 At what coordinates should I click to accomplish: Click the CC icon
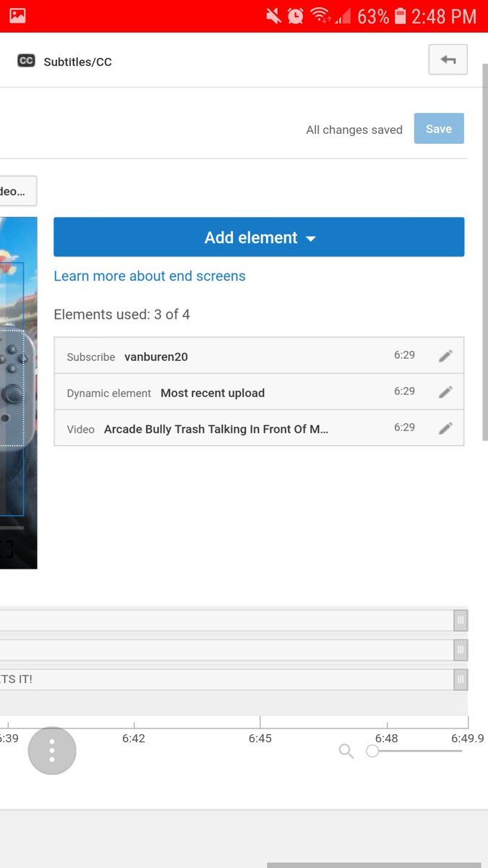(x=26, y=61)
